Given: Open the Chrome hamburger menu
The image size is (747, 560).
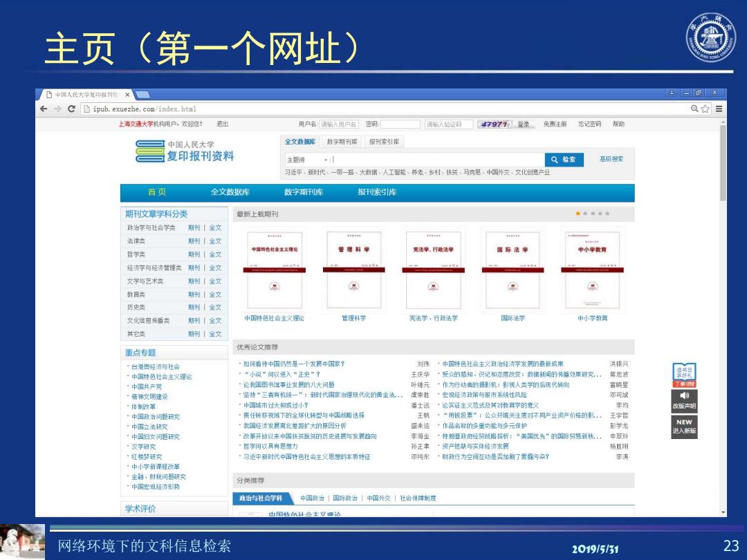Looking at the screenshot, I should click(719, 109).
